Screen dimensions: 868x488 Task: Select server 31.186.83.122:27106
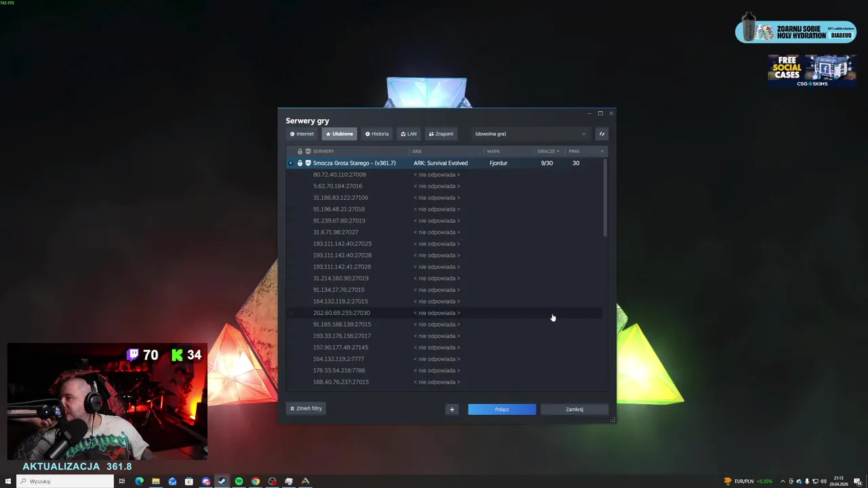[x=444, y=197]
